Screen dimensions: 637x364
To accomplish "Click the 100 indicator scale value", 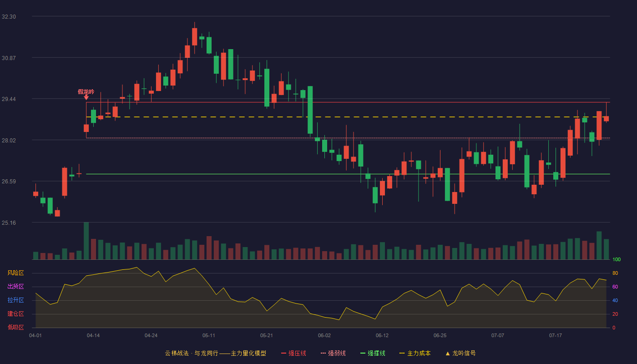I will click(617, 259).
